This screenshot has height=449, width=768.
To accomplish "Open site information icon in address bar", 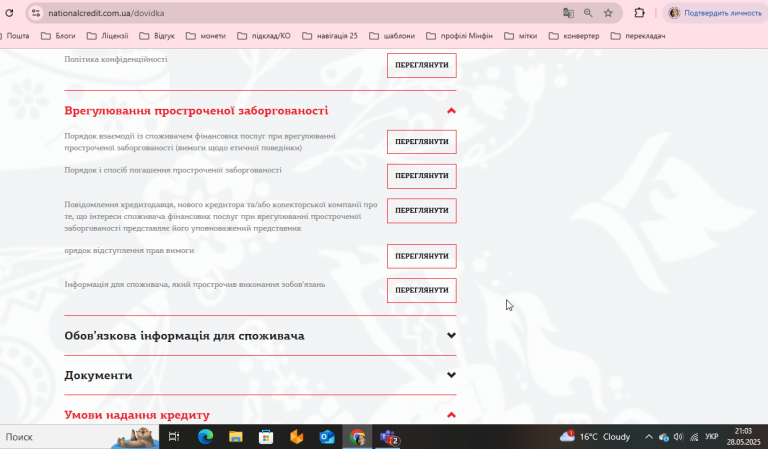I will click(36, 13).
